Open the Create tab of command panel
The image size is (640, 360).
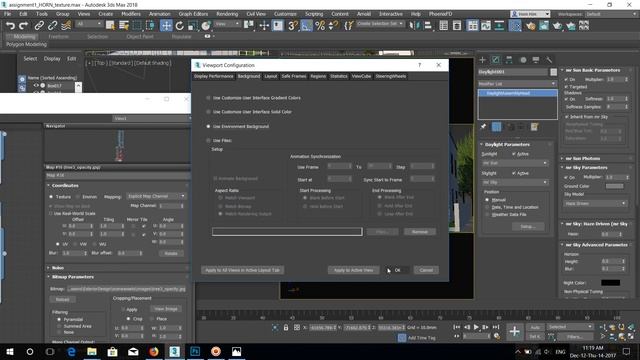tap(482, 60)
